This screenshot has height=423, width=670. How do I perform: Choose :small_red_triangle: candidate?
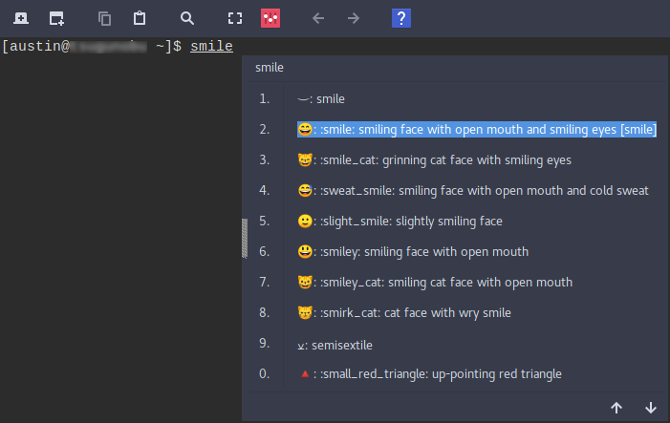(429, 374)
